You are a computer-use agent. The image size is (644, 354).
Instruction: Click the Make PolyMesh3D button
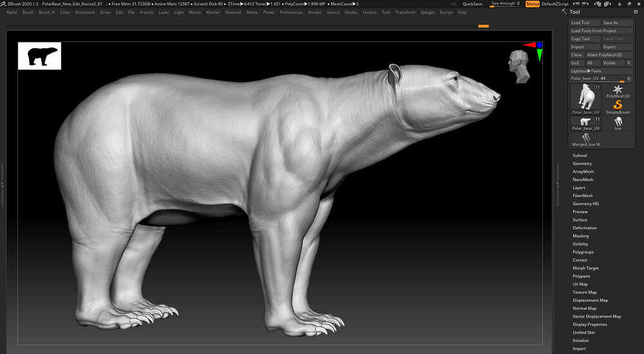coord(609,55)
